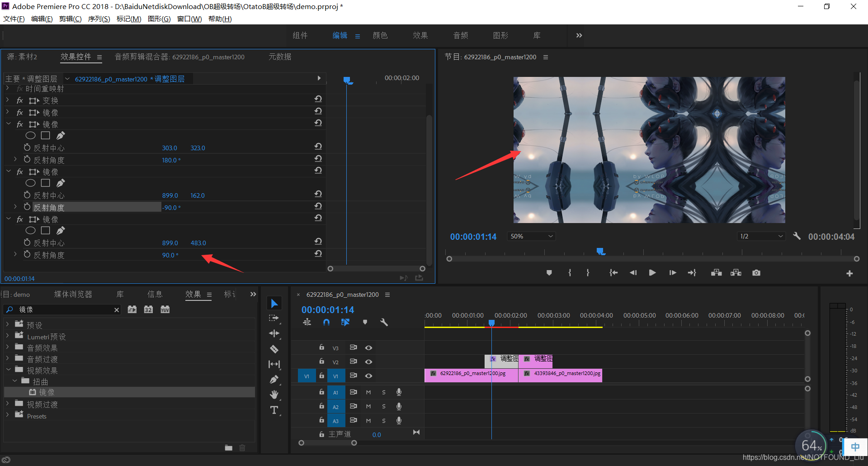Step back one frame in Program monitor
The image size is (868, 466).
click(x=633, y=273)
